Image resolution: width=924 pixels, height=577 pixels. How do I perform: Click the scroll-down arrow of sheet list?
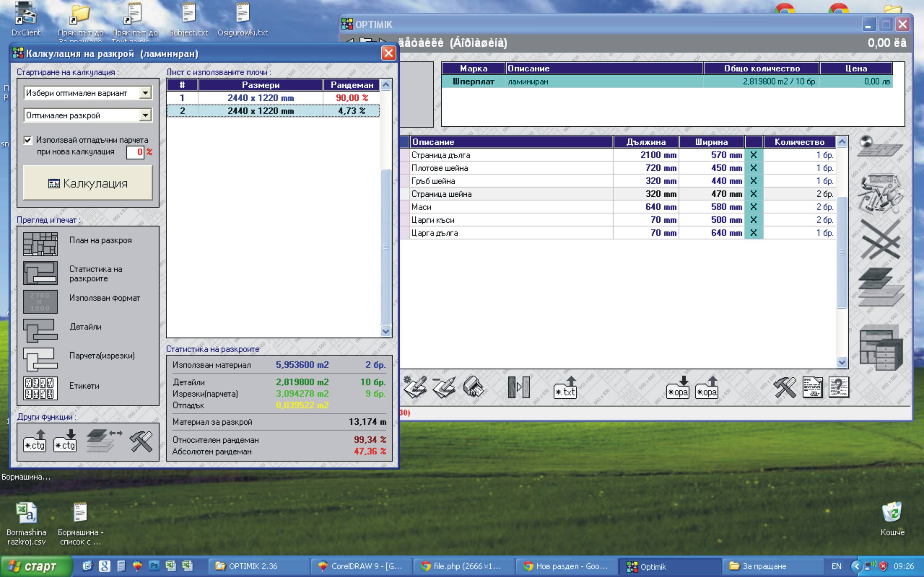pyautogui.click(x=386, y=331)
